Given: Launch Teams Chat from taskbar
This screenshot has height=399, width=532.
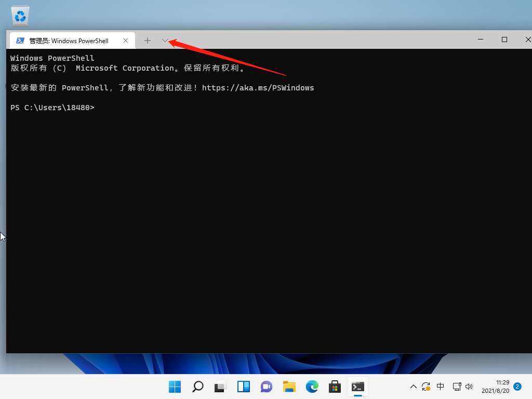Looking at the screenshot, I should 266,387.
